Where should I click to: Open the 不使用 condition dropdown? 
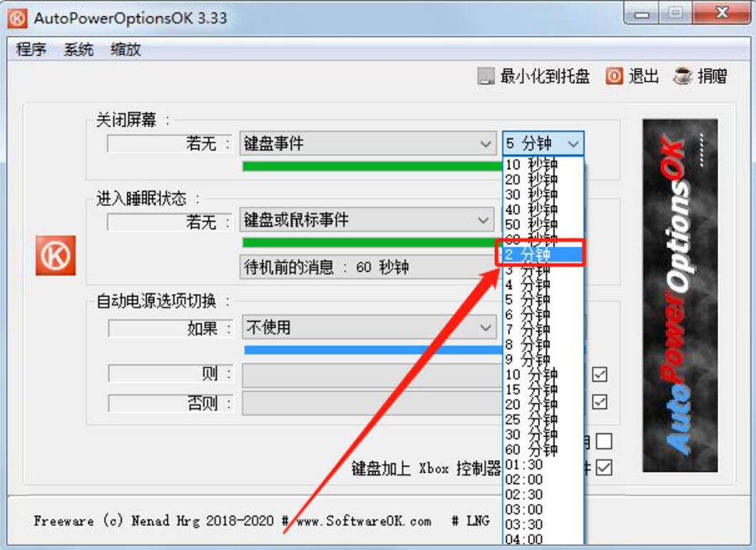[x=369, y=327]
